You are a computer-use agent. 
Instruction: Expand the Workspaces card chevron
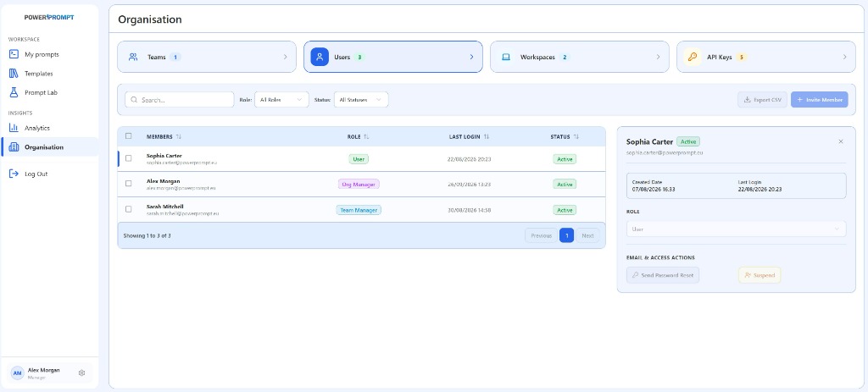click(658, 57)
